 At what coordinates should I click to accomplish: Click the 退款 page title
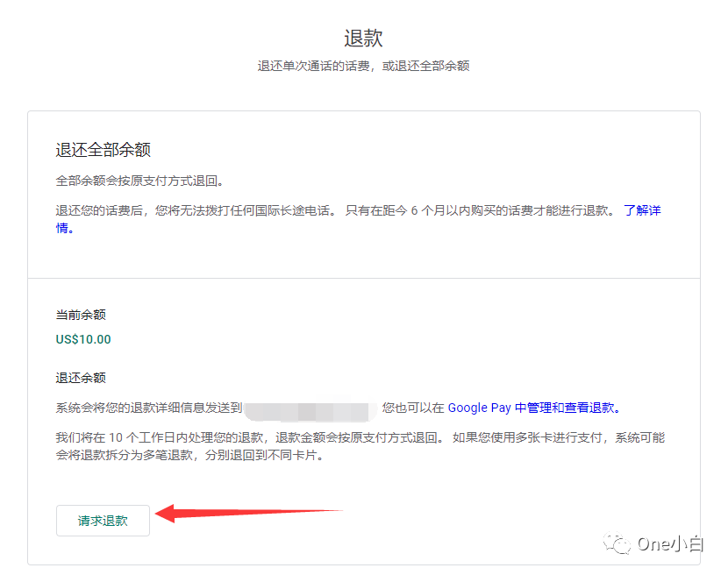(x=362, y=37)
